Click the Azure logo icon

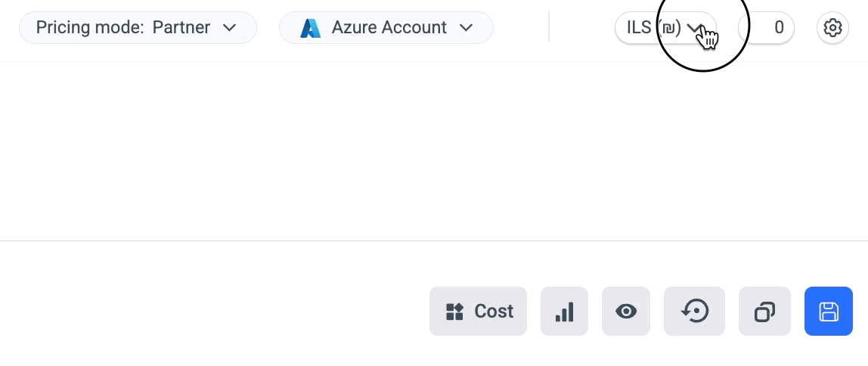(x=311, y=28)
